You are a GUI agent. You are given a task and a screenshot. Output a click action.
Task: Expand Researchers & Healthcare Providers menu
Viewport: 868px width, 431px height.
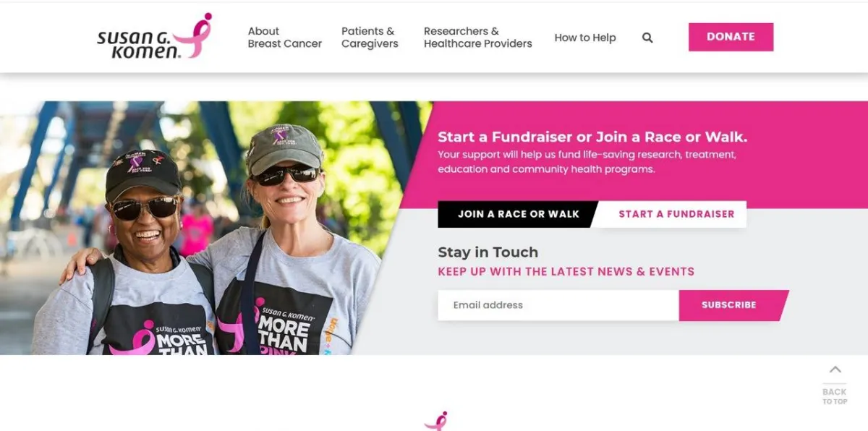477,38
